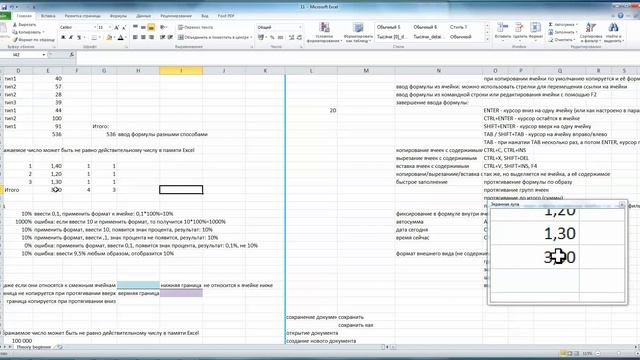
Task: Switch to Вставка ribbon tab
Action: (48, 16)
